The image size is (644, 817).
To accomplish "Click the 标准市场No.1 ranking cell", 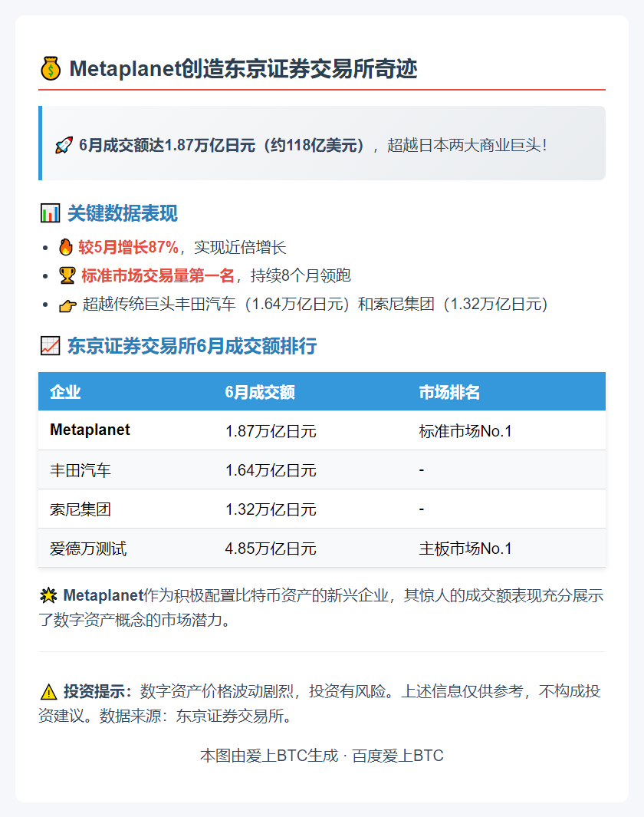I will (x=464, y=431).
